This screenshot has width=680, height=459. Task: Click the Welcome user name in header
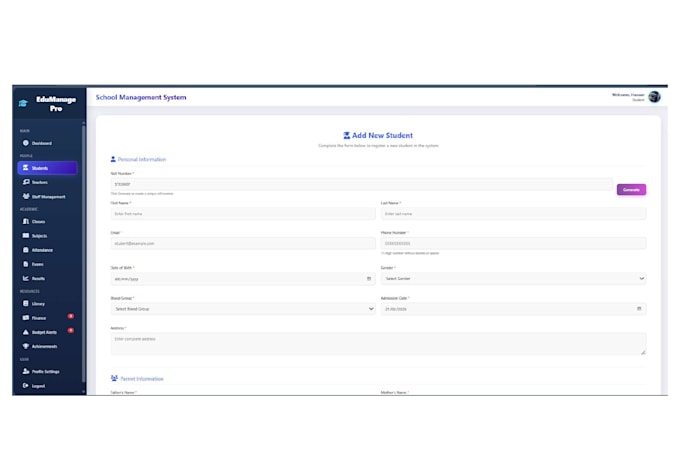click(x=628, y=95)
